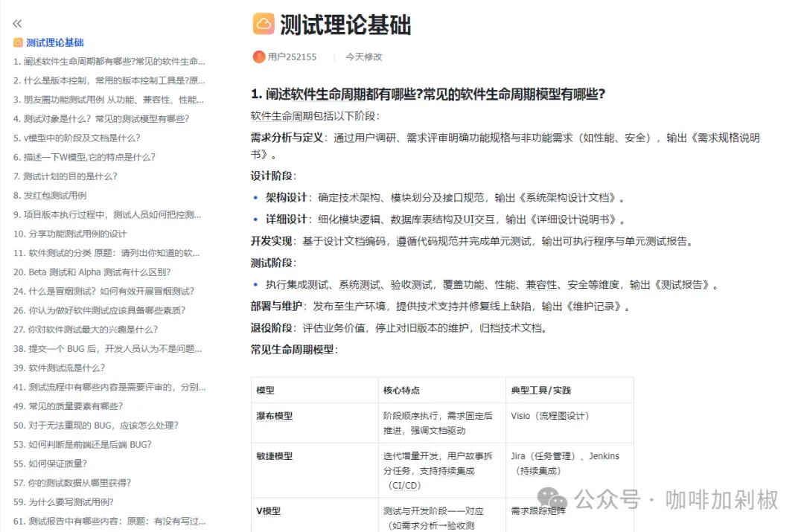804x532 pixels.
Task: Go to outline item 2 about 版本控制
Action: coord(109,80)
